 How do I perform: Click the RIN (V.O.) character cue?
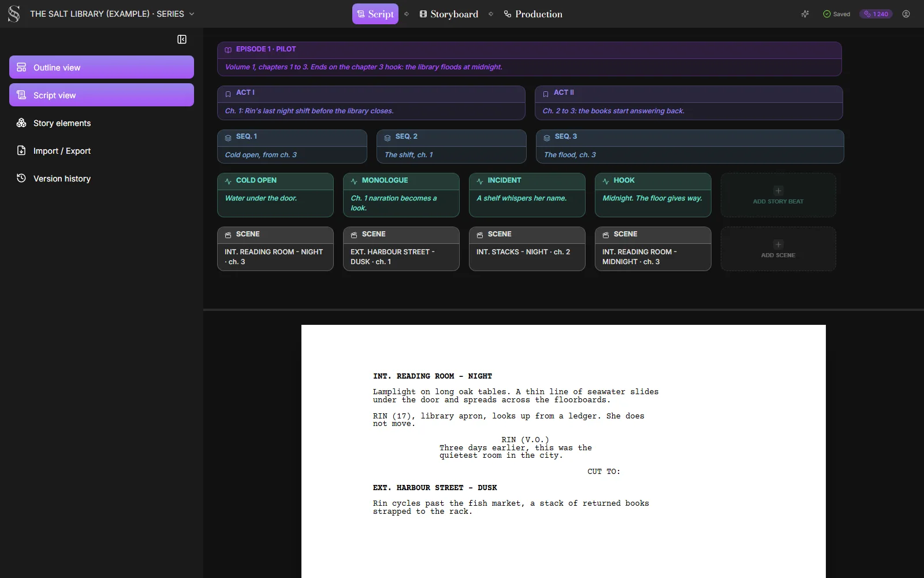tap(526, 440)
